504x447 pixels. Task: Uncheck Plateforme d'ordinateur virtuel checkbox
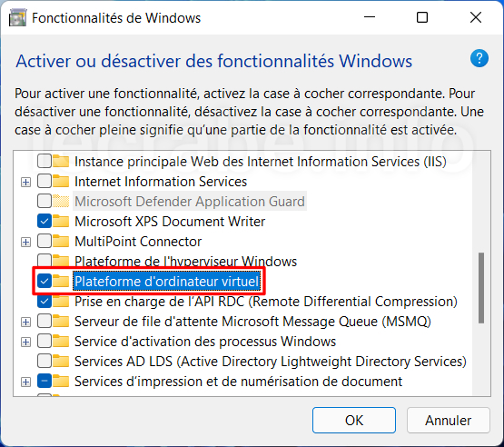(44, 282)
